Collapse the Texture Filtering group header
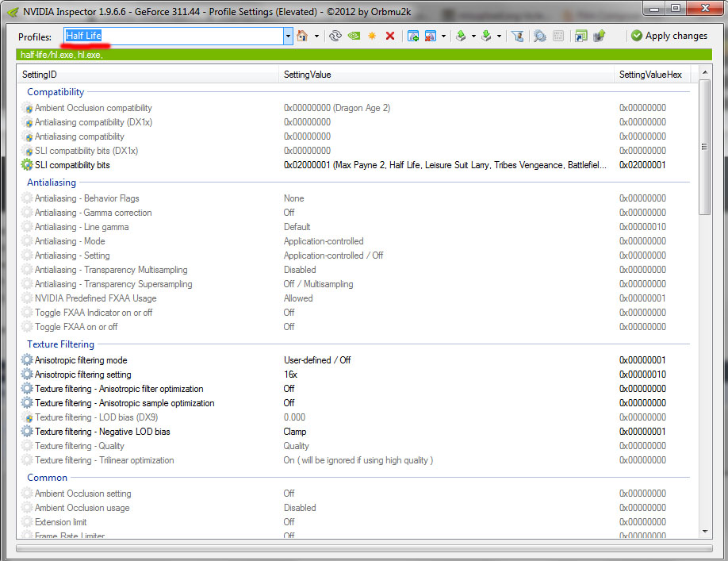 click(x=60, y=344)
